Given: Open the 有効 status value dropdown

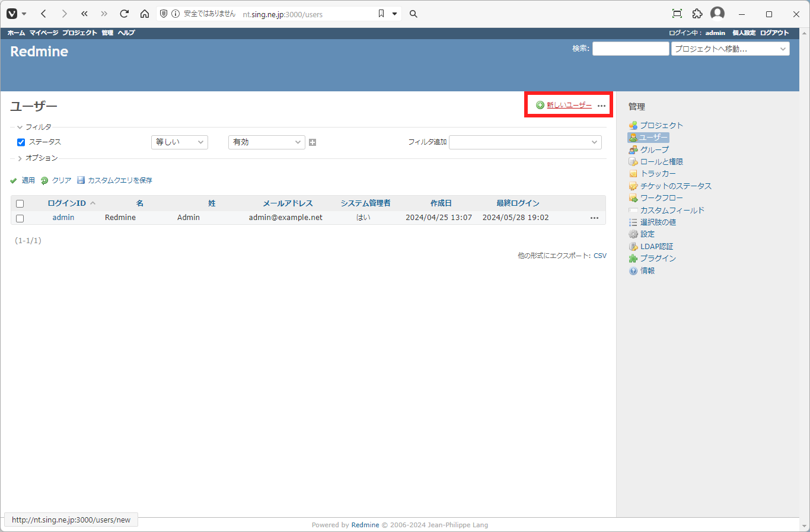Looking at the screenshot, I should click(x=267, y=142).
